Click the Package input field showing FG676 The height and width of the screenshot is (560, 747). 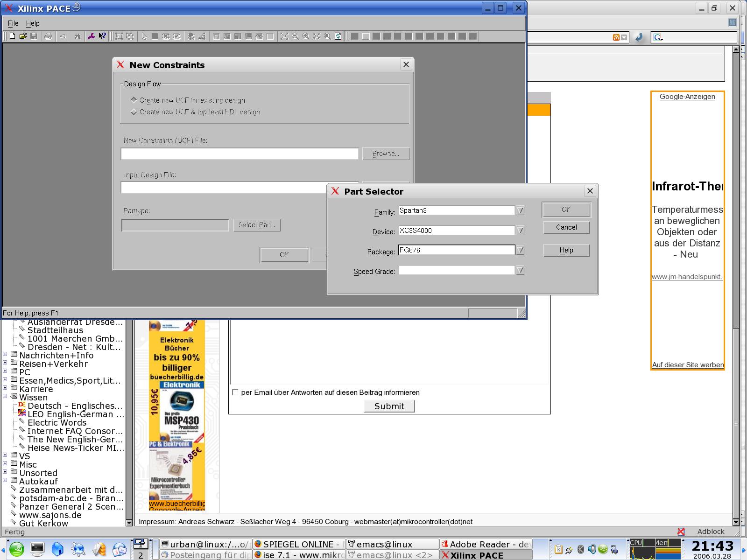457,250
